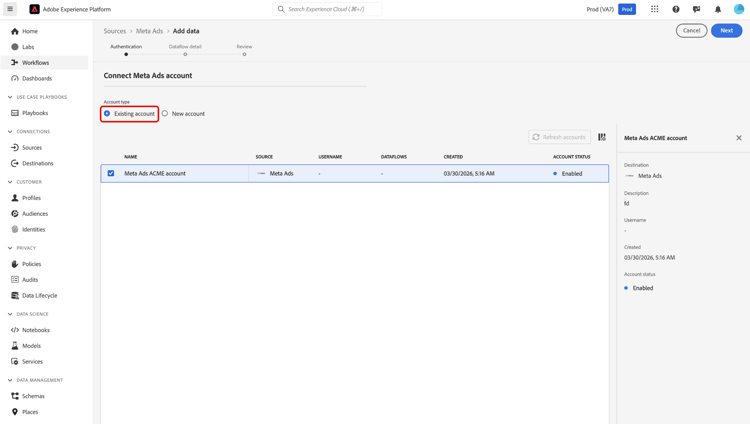
Task: Collapse the Privacy section
Action: point(10,248)
